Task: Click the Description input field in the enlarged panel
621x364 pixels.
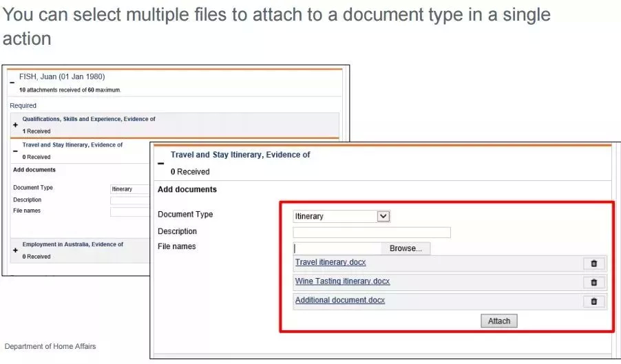Action: (x=372, y=233)
